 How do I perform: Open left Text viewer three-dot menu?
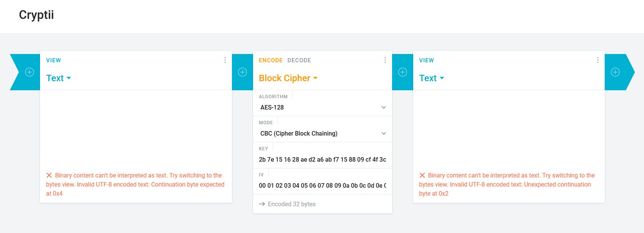click(x=225, y=60)
